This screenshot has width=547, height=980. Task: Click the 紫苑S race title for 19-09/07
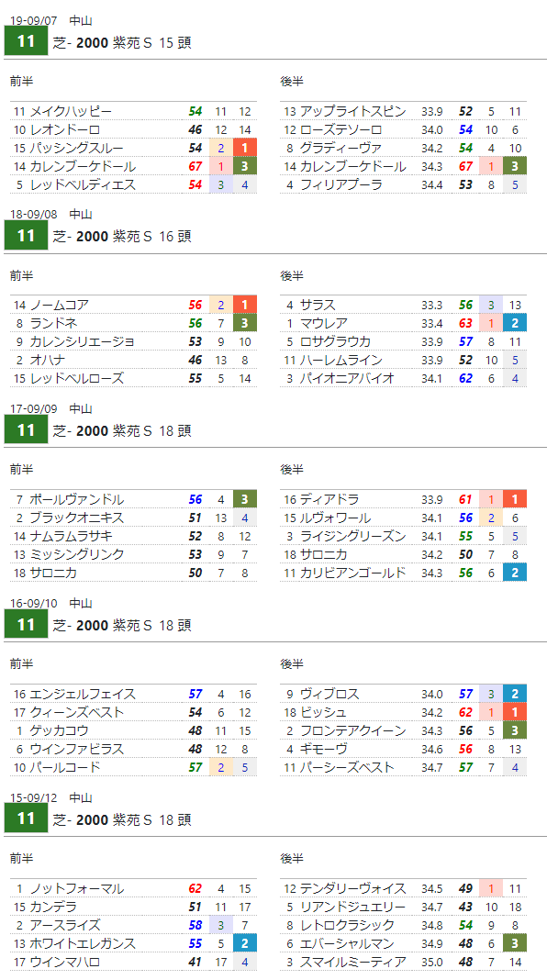point(122,42)
